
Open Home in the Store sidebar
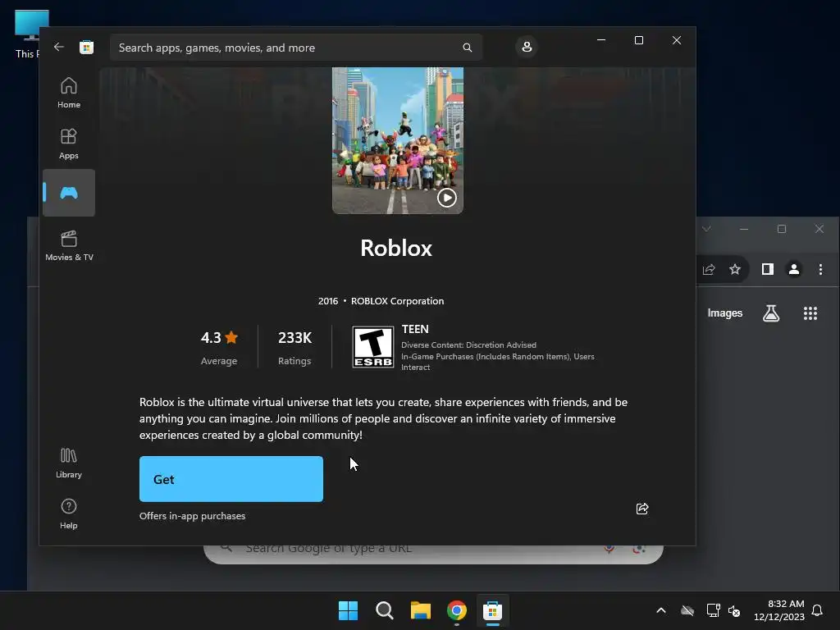click(69, 94)
